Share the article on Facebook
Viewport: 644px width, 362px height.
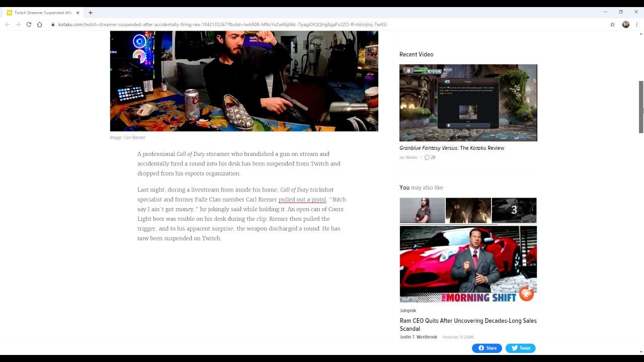click(487, 348)
